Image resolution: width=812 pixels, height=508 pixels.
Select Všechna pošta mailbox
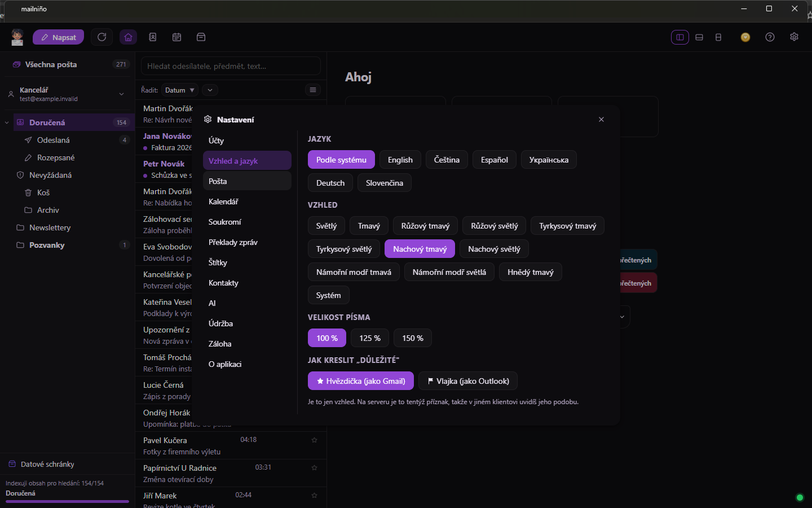(68, 64)
